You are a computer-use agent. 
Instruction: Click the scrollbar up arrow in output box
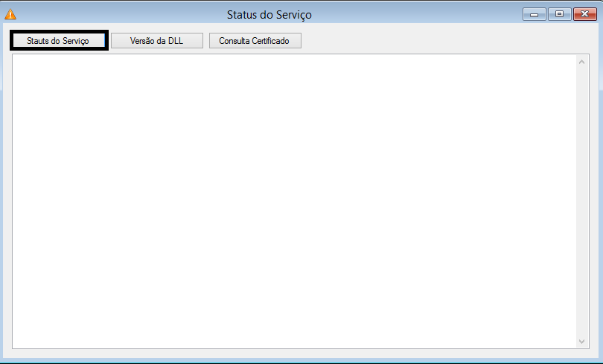582,62
